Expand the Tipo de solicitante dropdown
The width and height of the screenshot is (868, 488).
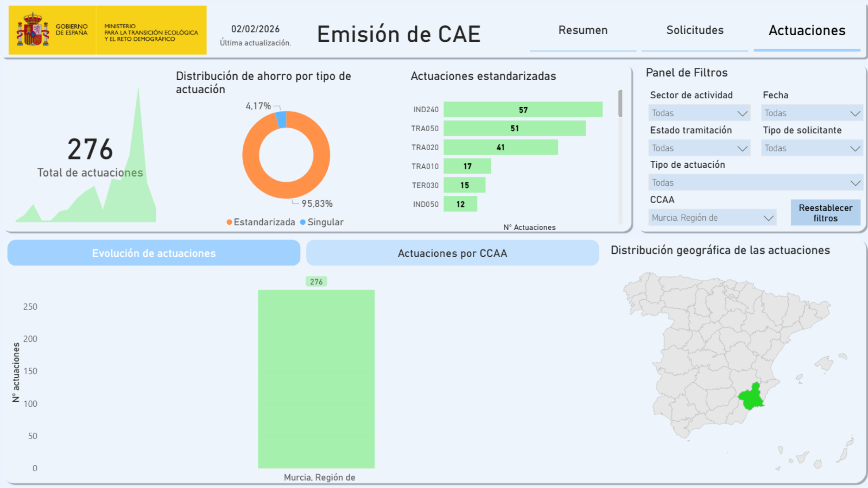(x=812, y=148)
